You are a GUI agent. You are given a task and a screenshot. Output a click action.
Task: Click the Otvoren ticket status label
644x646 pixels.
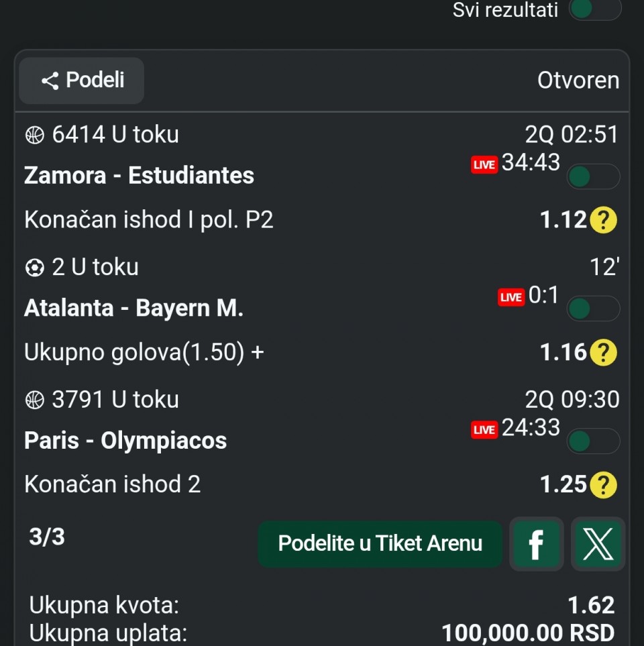[578, 80]
